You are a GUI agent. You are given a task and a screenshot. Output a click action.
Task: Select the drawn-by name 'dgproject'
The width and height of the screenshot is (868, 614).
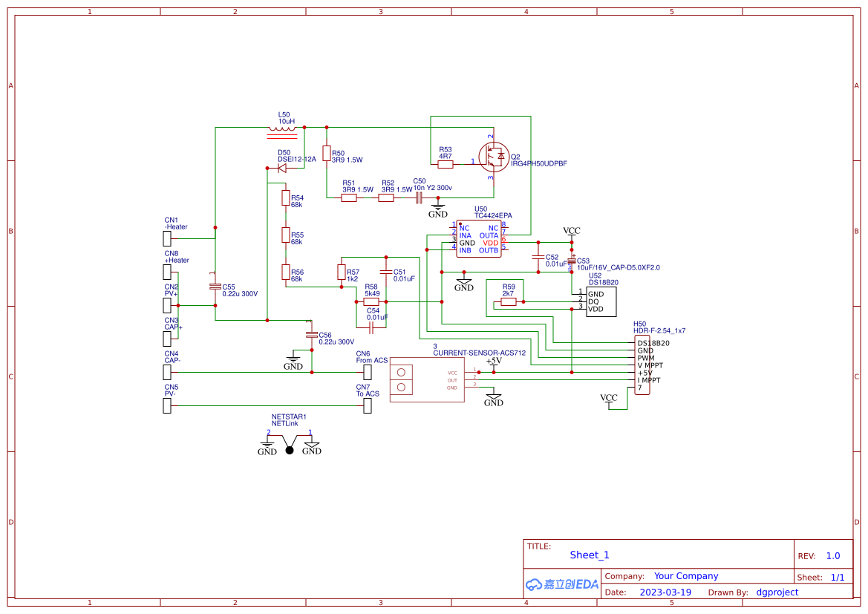click(777, 592)
